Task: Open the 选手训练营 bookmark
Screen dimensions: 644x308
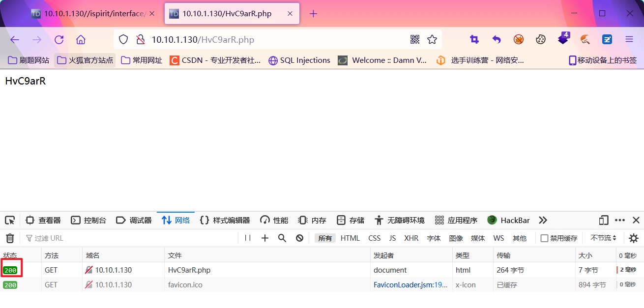Action: [x=480, y=60]
